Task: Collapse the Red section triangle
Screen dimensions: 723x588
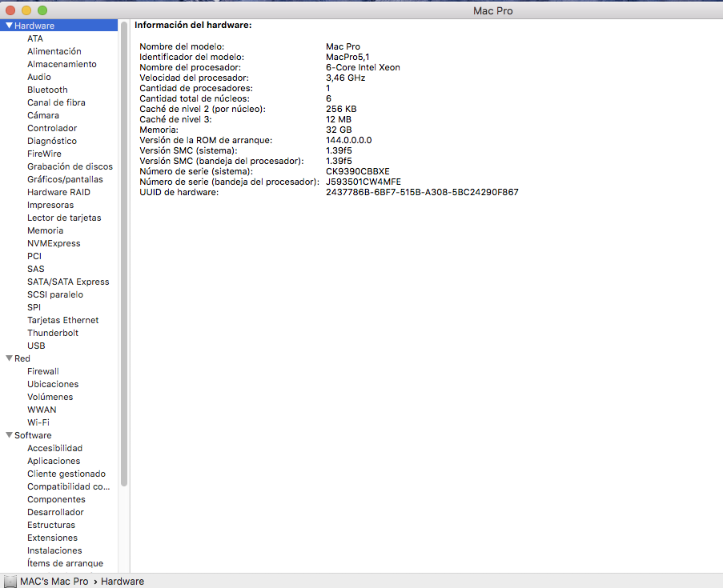Action: 9,358
